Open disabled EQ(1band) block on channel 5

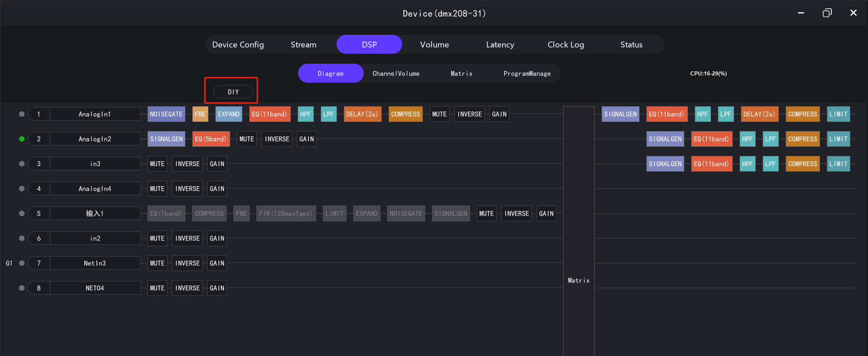click(x=166, y=214)
